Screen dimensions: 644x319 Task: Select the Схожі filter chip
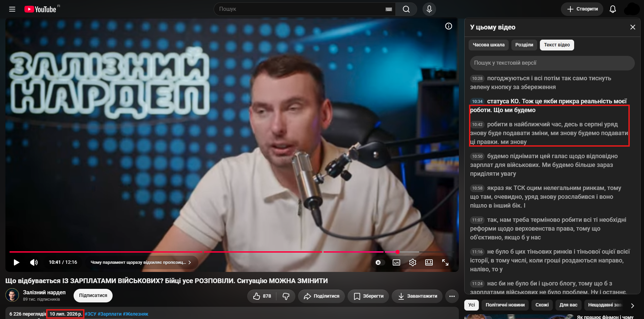pyautogui.click(x=542, y=305)
